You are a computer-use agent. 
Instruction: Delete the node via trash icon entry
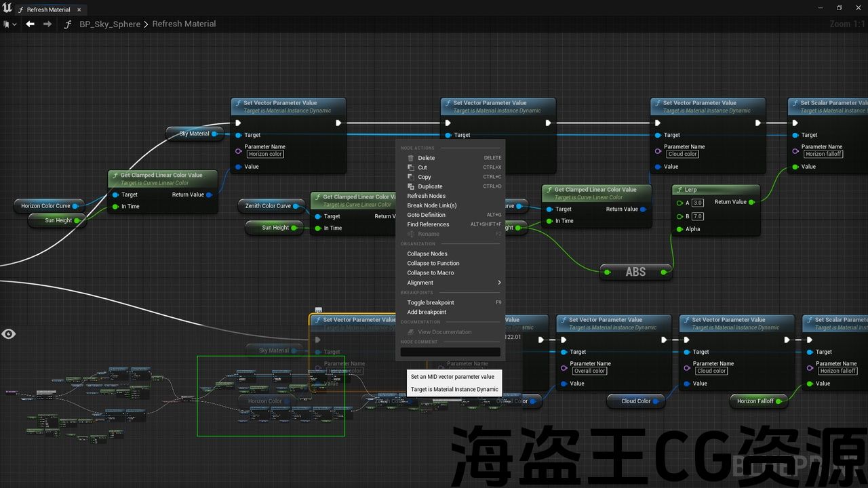pos(426,158)
